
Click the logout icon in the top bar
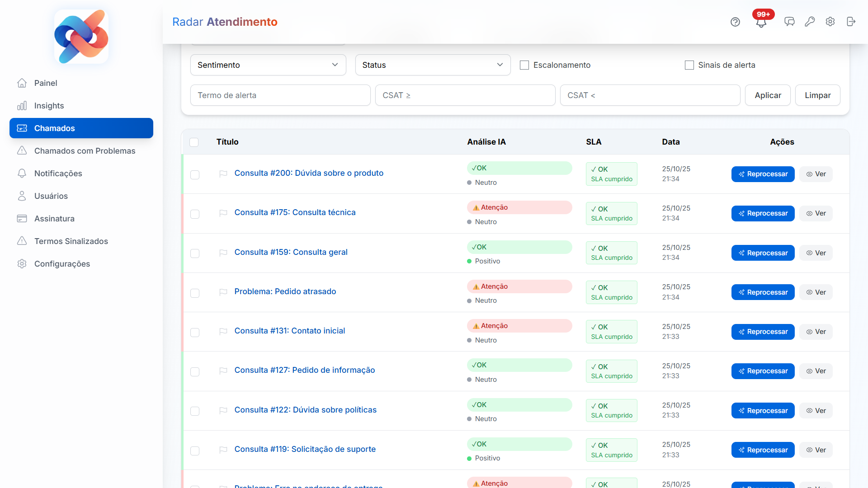[851, 22]
